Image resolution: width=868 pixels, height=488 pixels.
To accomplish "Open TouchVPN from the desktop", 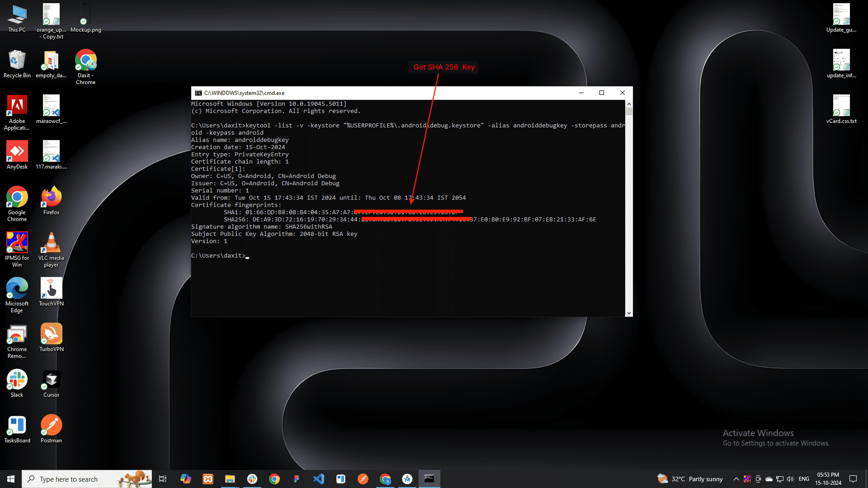I will point(51,288).
